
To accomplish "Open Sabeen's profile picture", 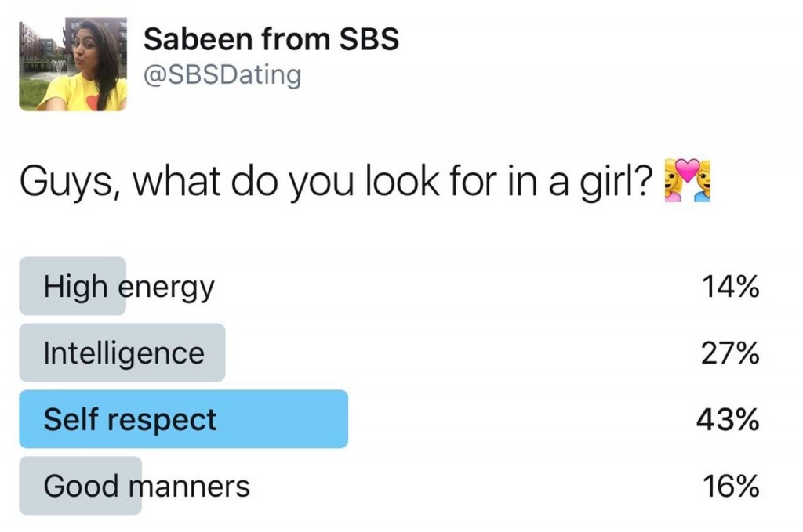I will 73,64.
